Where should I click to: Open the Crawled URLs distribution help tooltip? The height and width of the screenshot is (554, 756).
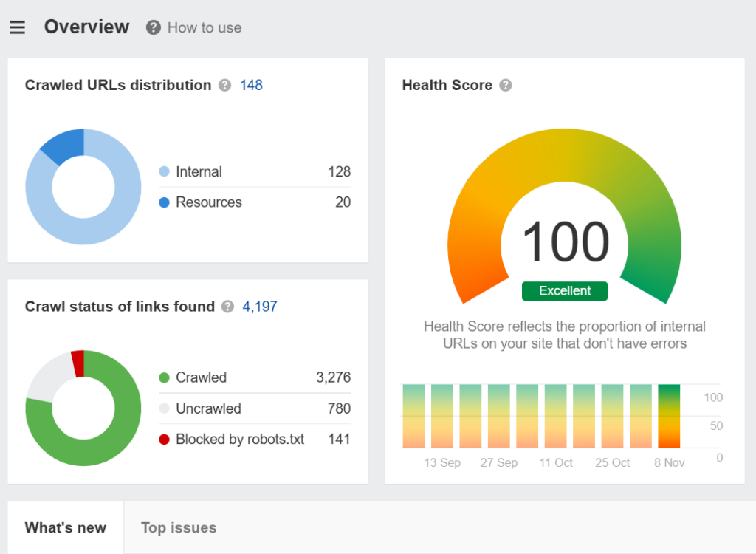coord(224,86)
